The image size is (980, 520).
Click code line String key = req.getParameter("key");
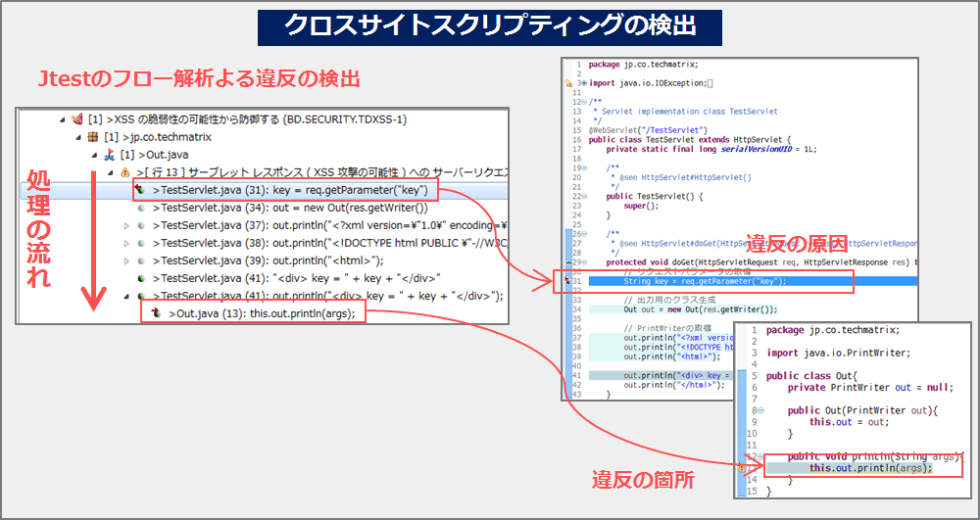(x=705, y=281)
